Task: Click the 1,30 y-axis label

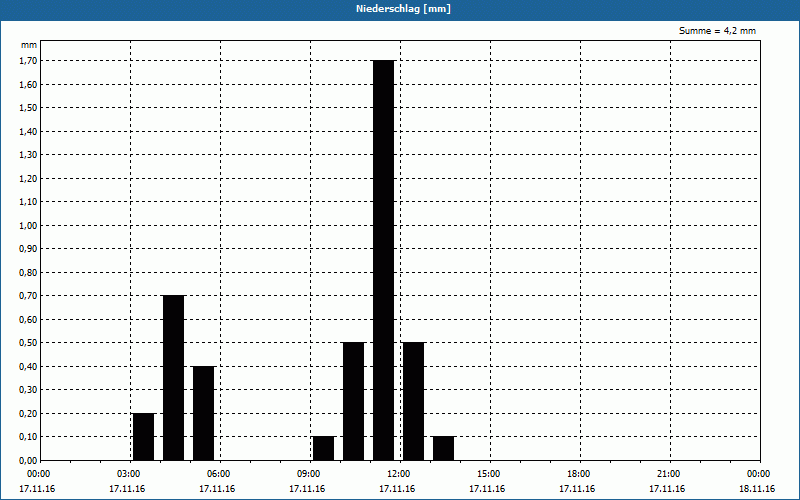Action: tap(28, 155)
